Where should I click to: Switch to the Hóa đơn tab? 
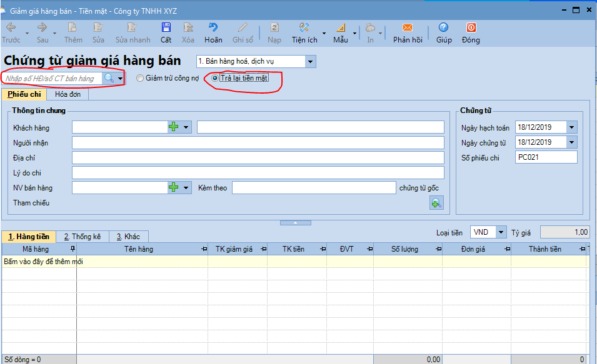pyautogui.click(x=68, y=94)
